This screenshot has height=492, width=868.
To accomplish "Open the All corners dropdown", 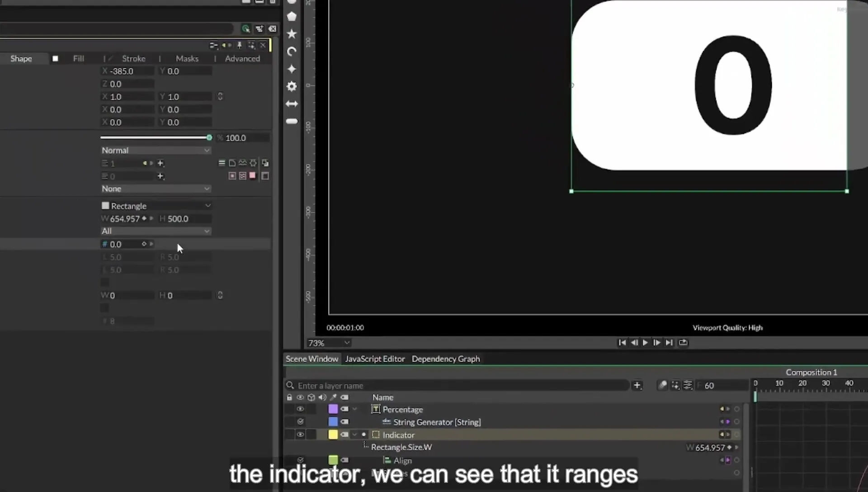I will point(156,231).
